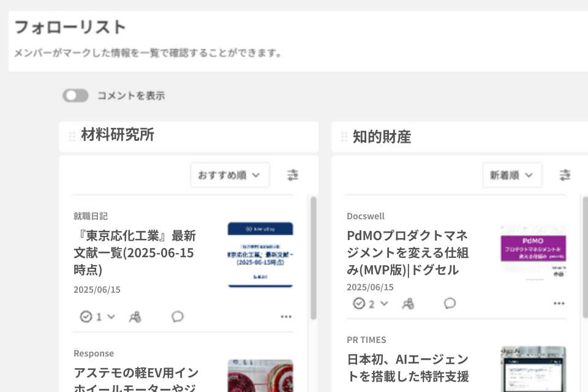Open the 新着順 sort dropdown
This screenshot has width=588, height=392.
click(x=512, y=175)
